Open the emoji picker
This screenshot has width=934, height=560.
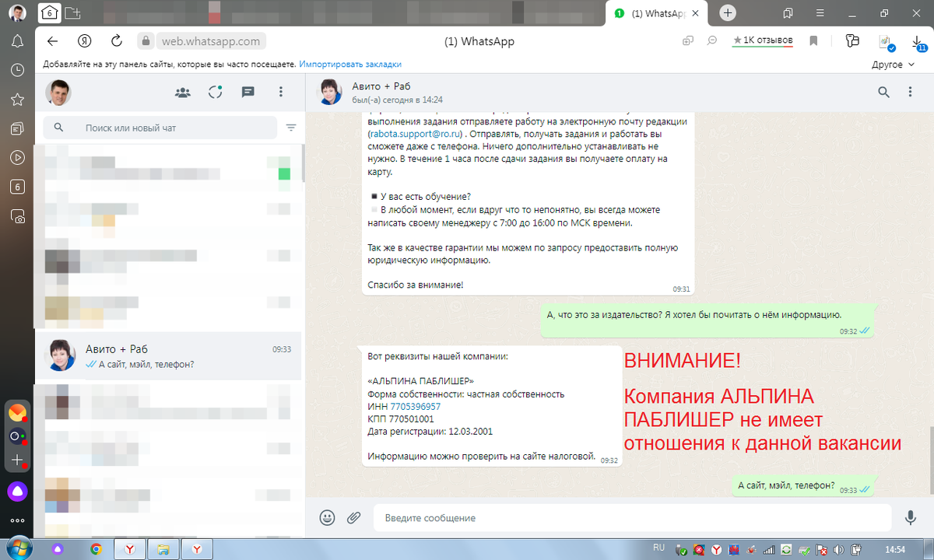click(x=328, y=517)
